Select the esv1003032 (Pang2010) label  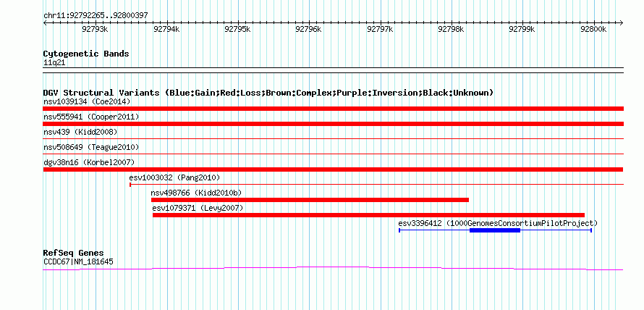174,177
